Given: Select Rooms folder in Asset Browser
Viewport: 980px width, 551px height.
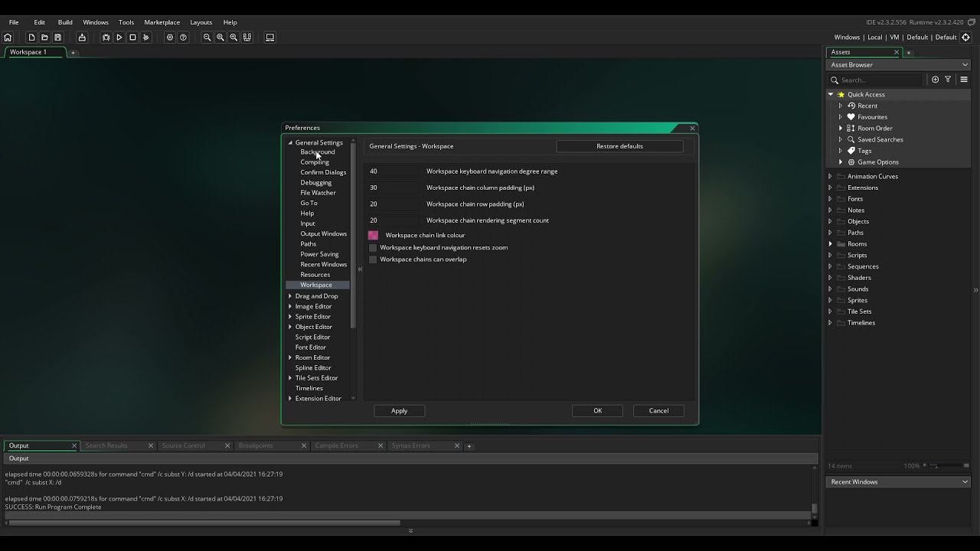Looking at the screenshot, I should (x=857, y=244).
